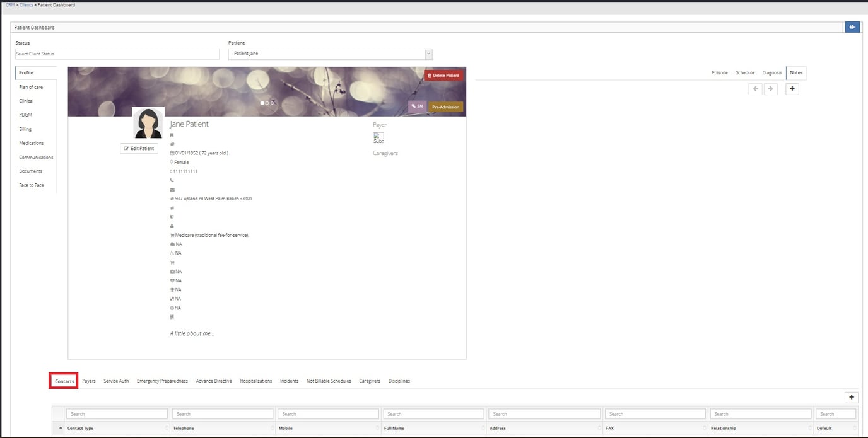This screenshot has width=868, height=438.
Task: Click the Telephone column search field
Action: pyautogui.click(x=223, y=414)
